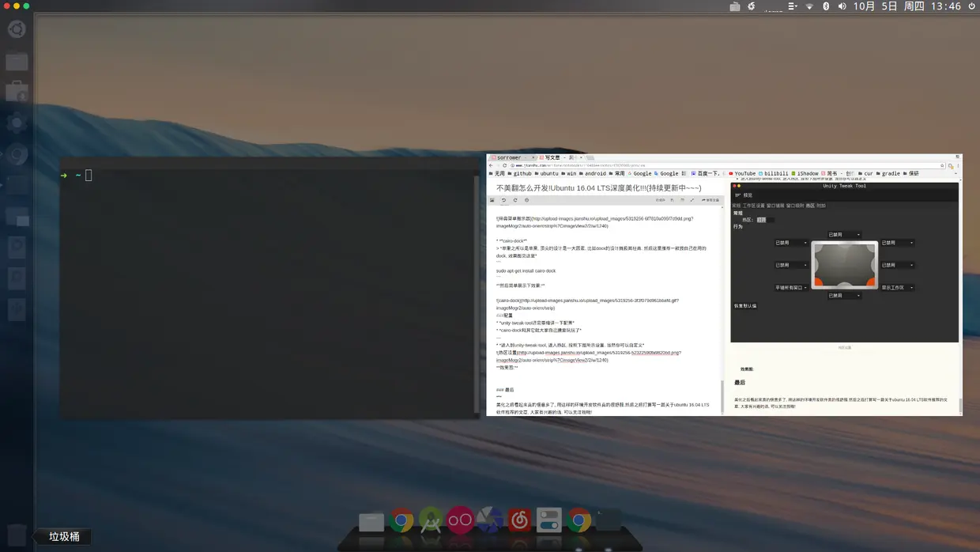Select the 热区 tab in Tweak Tool

(x=810, y=206)
